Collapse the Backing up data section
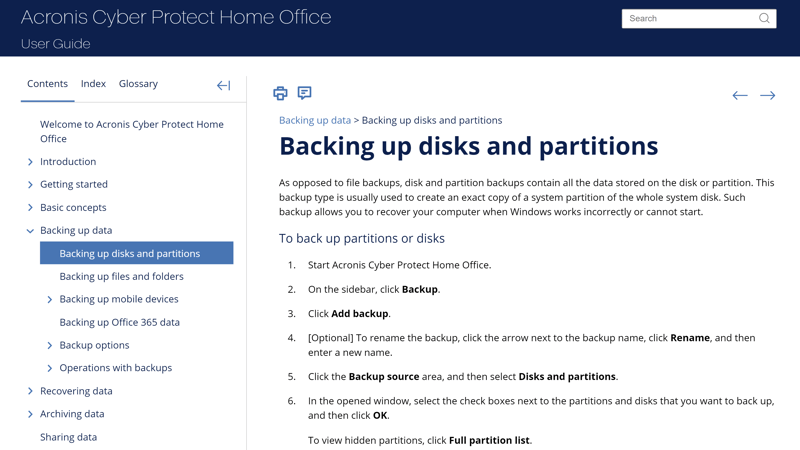This screenshot has width=800, height=450. click(x=30, y=231)
